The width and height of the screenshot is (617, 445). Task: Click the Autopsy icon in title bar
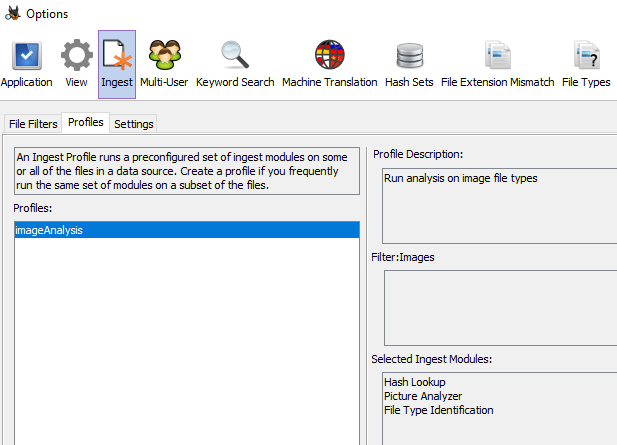(x=12, y=13)
